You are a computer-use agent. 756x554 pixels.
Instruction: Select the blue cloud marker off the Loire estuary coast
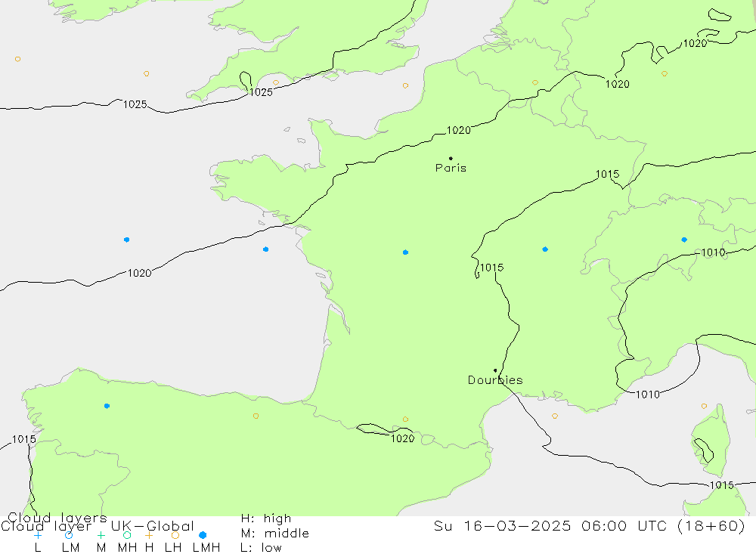265,249
